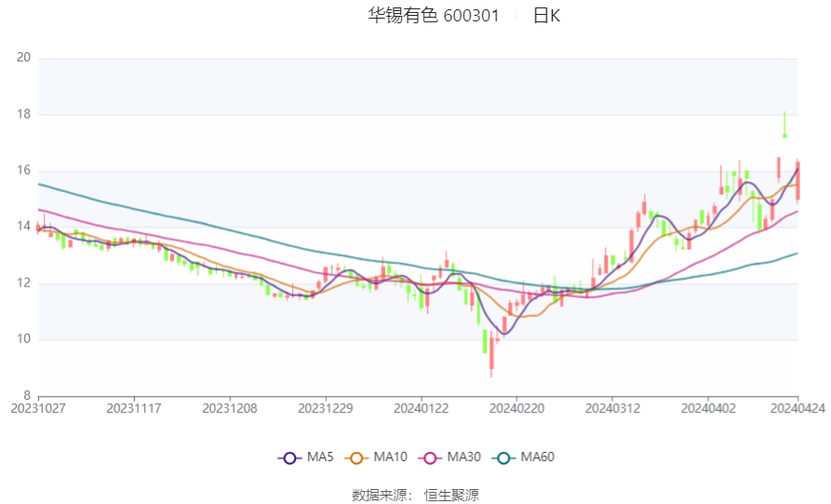Toggle the MA30 legend series
The width and height of the screenshot is (831, 504).
pos(449,458)
